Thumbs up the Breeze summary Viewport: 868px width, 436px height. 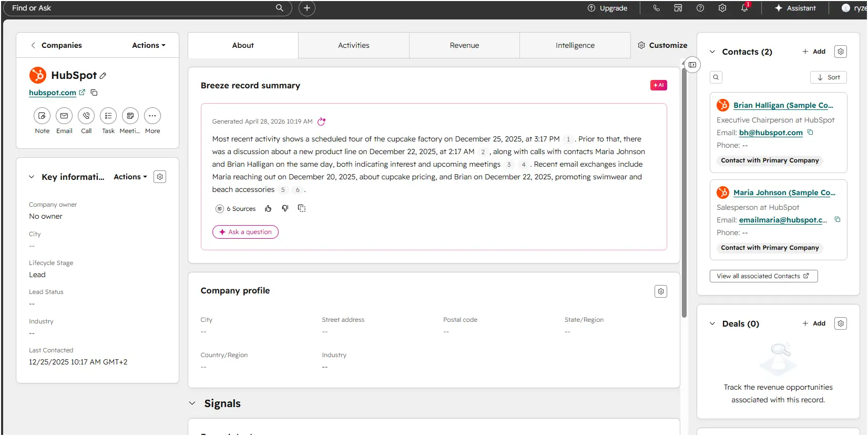click(x=268, y=209)
